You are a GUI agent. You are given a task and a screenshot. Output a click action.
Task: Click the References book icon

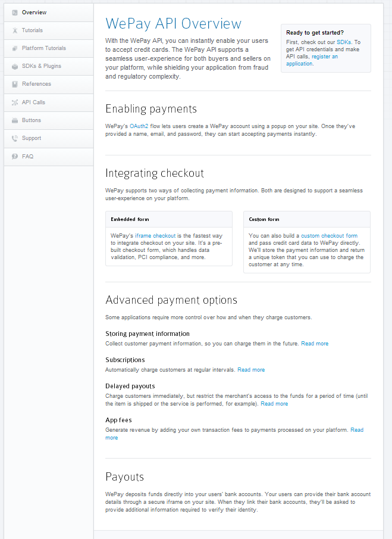pos(14,84)
